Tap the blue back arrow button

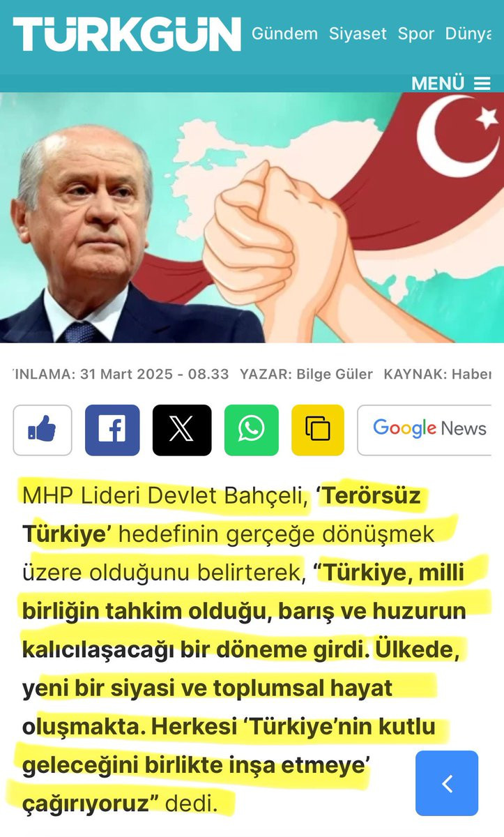(x=447, y=783)
